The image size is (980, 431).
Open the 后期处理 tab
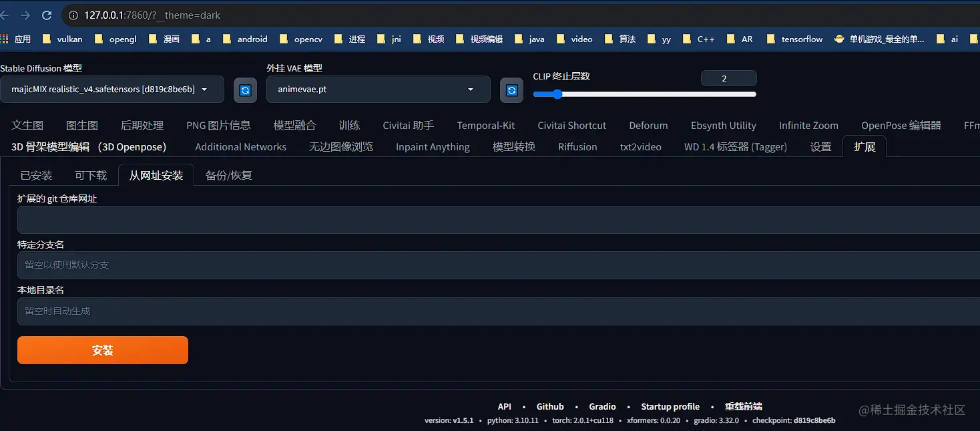pyautogui.click(x=142, y=126)
